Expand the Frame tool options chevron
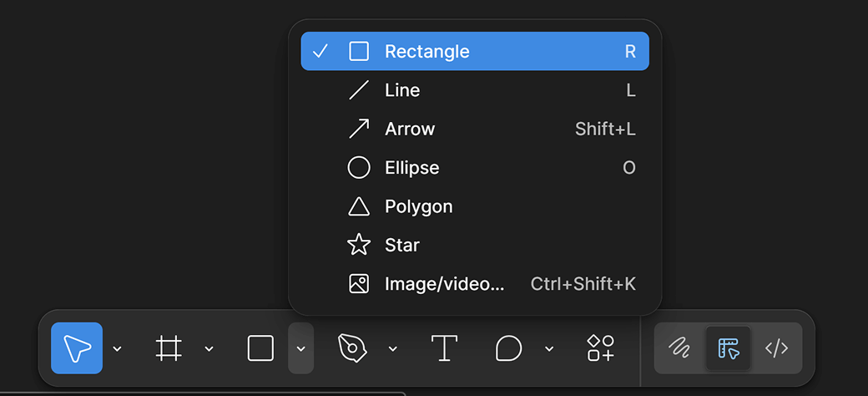This screenshot has width=868, height=396. 209,348
